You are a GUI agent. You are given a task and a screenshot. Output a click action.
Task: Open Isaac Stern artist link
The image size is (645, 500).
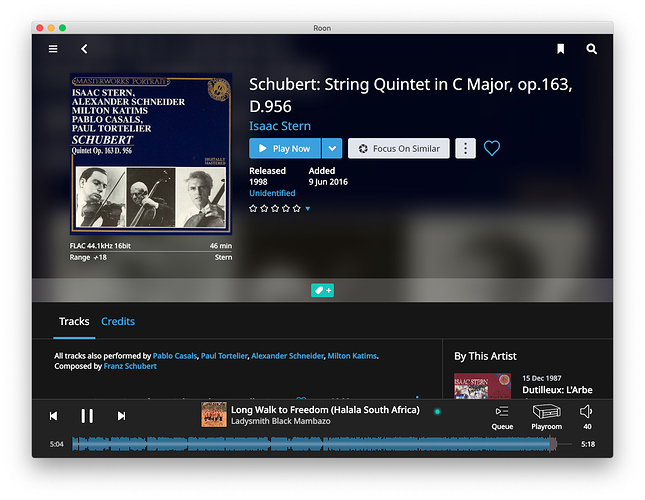pyautogui.click(x=280, y=126)
